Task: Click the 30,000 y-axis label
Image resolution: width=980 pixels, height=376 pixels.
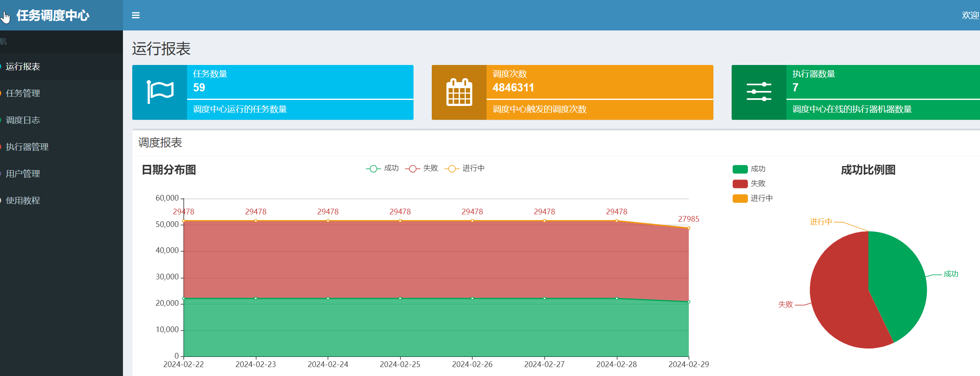Action: tap(167, 277)
